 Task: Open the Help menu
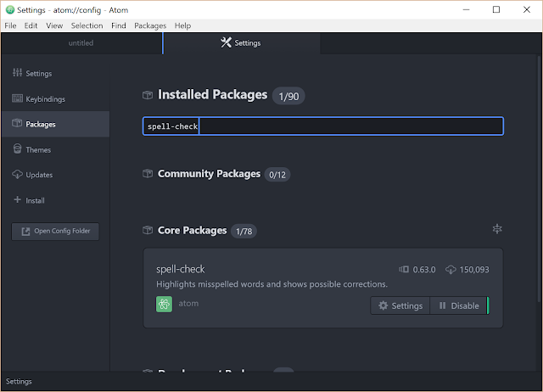[x=182, y=25]
